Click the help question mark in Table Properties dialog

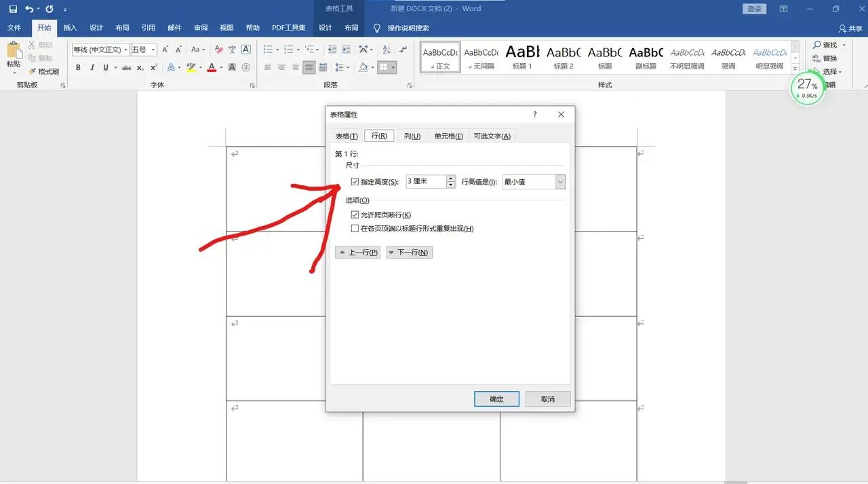[534, 115]
